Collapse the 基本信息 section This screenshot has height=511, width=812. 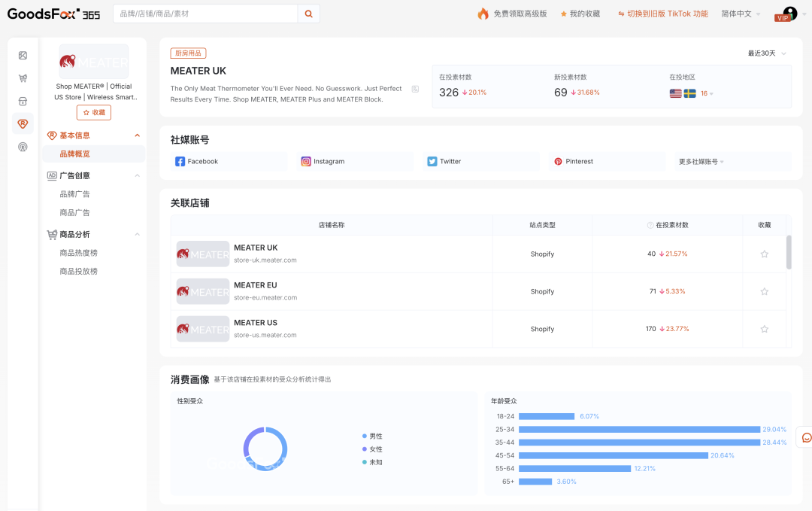136,136
